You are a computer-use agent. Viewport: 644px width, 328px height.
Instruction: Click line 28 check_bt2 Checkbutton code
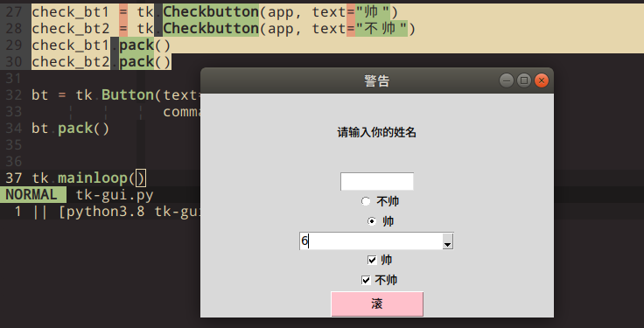click(224, 28)
